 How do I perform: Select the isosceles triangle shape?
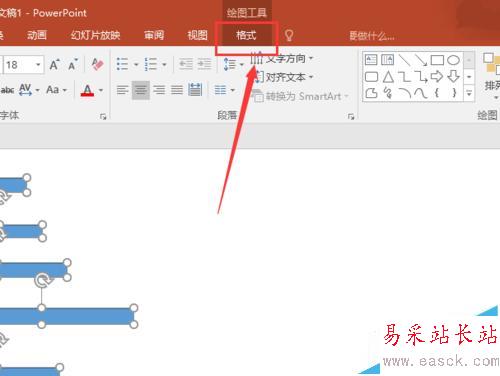[388, 77]
